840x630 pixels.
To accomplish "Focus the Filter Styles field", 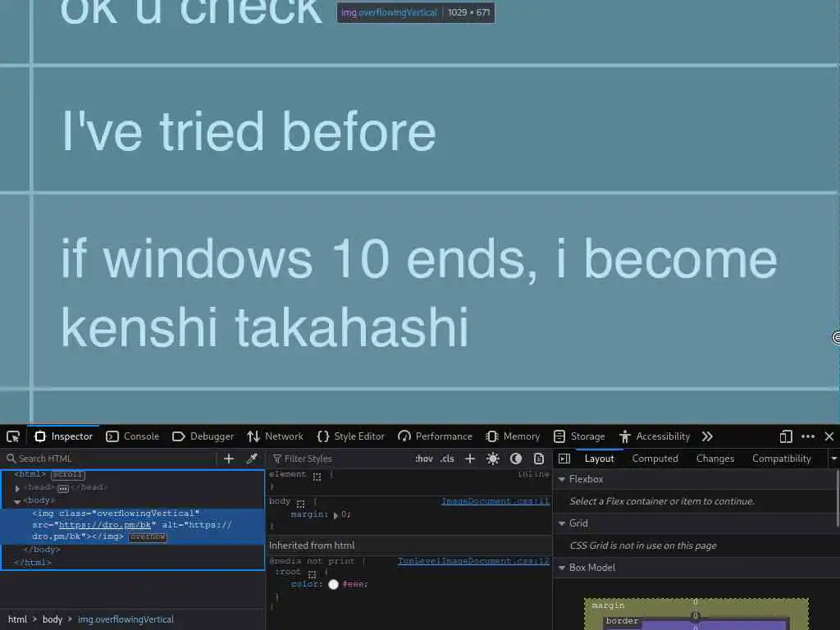I will 340,459.
